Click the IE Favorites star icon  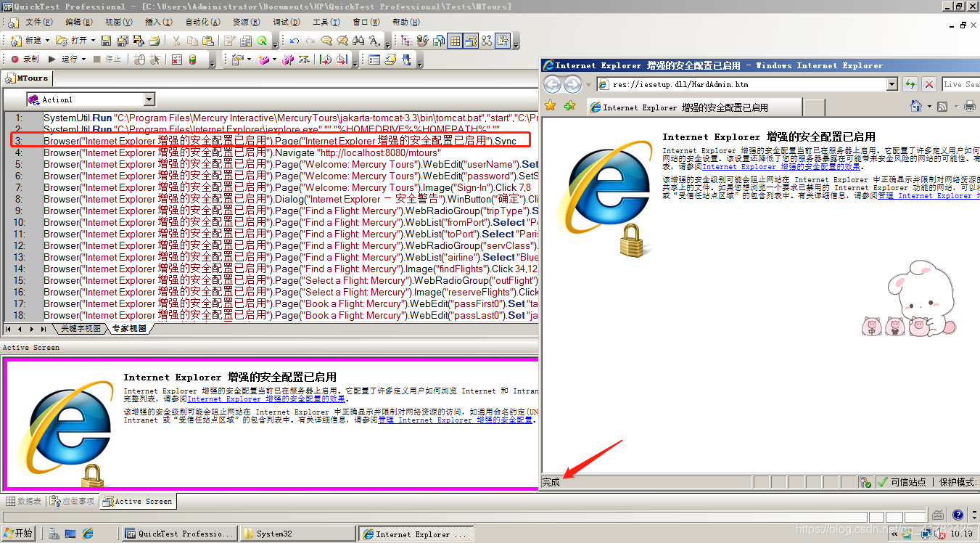(x=551, y=106)
